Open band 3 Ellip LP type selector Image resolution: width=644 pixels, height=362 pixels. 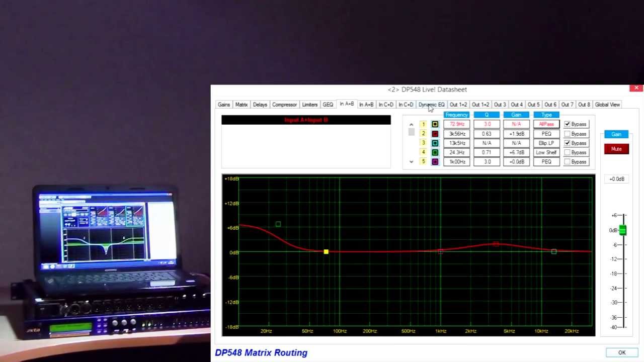coord(546,143)
